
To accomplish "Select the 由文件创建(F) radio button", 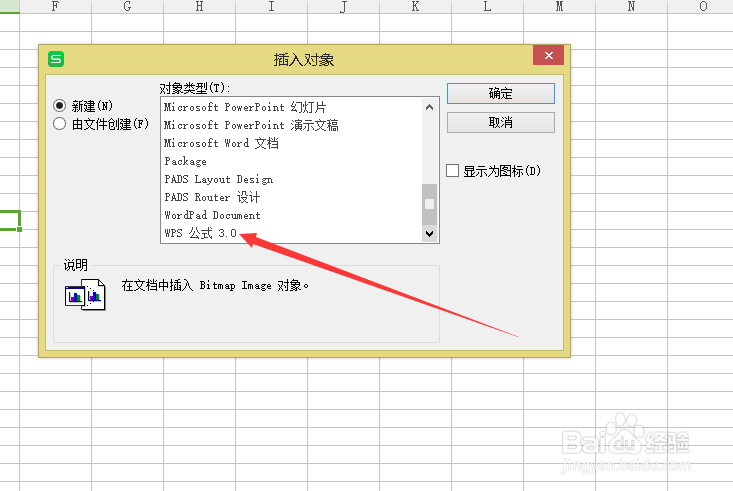I will click(x=59, y=124).
